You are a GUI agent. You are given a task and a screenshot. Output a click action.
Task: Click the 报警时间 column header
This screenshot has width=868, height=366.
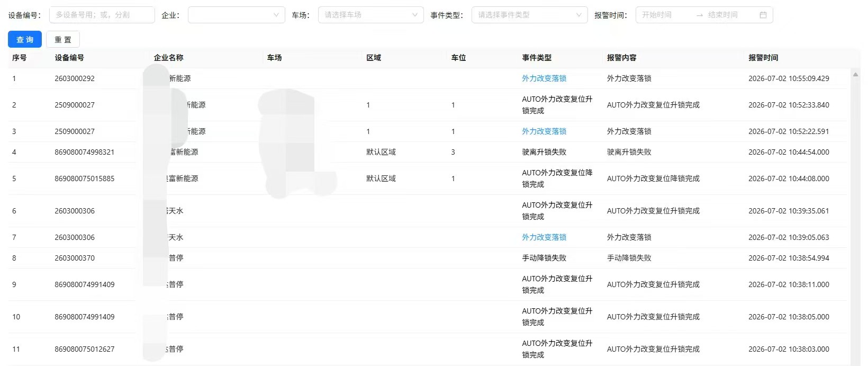[x=763, y=58]
